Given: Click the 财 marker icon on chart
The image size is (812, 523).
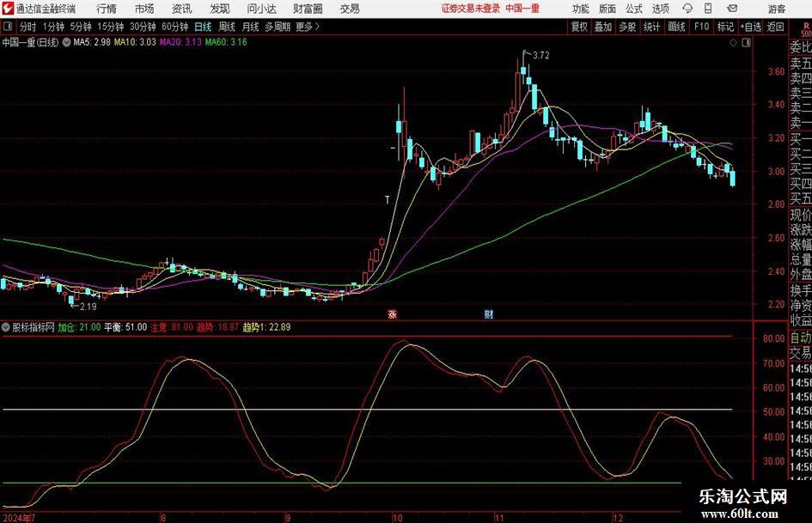Looking at the screenshot, I should pos(489,313).
